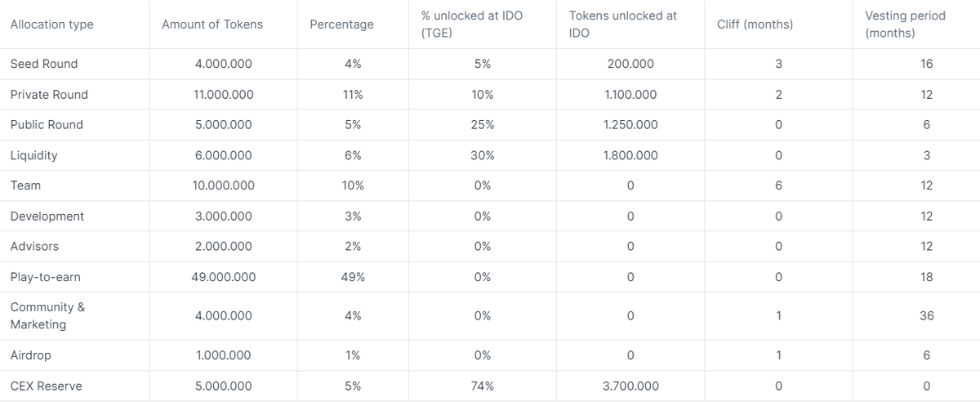This screenshot has width=980, height=402.
Task: Click the Airdrop row label
Action: pos(33,355)
